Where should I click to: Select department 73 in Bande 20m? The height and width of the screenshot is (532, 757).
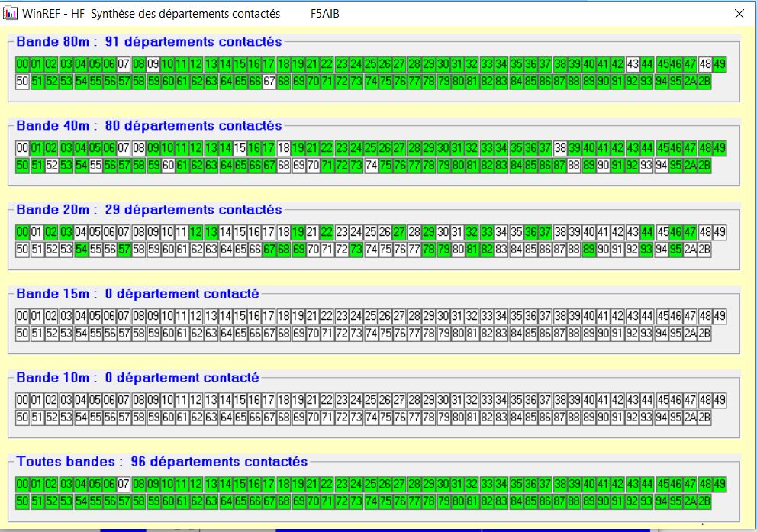click(x=356, y=250)
